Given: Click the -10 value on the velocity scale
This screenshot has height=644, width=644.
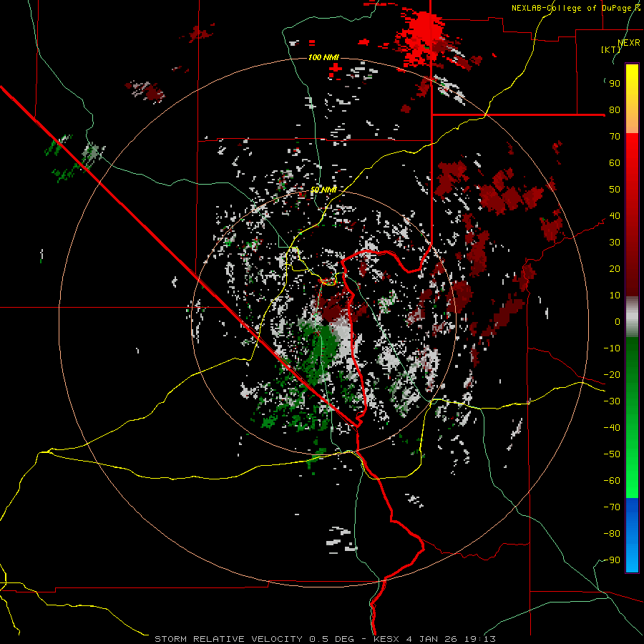Looking at the screenshot, I should [612, 348].
